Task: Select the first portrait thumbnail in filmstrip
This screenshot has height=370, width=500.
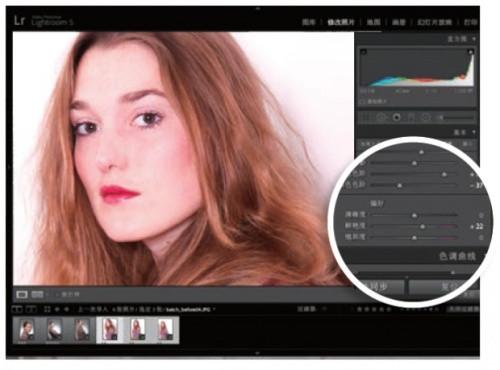Action: pyautogui.click(x=27, y=330)
